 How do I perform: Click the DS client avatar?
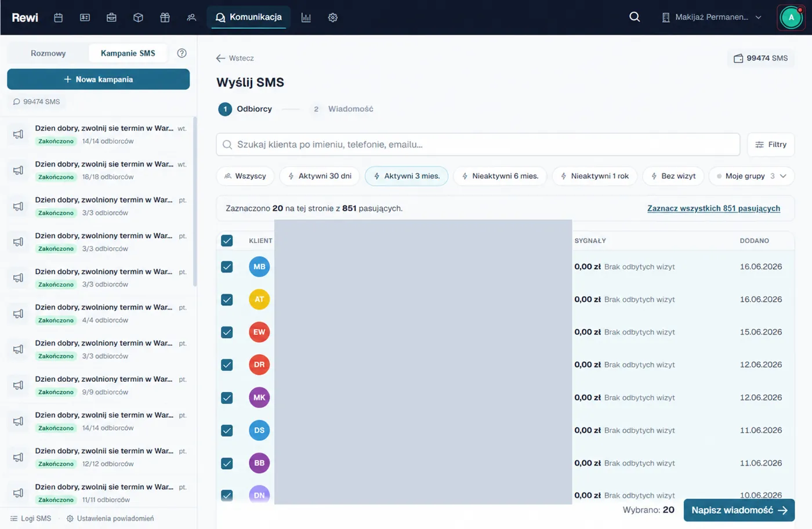[x=259, y=430]
